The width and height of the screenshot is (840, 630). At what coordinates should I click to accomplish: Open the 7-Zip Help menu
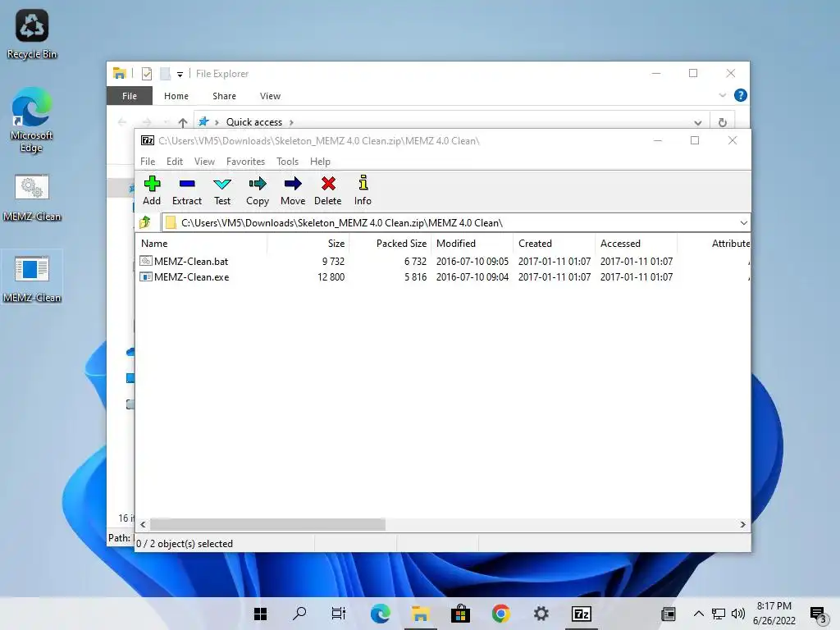(x=321, y=162)
